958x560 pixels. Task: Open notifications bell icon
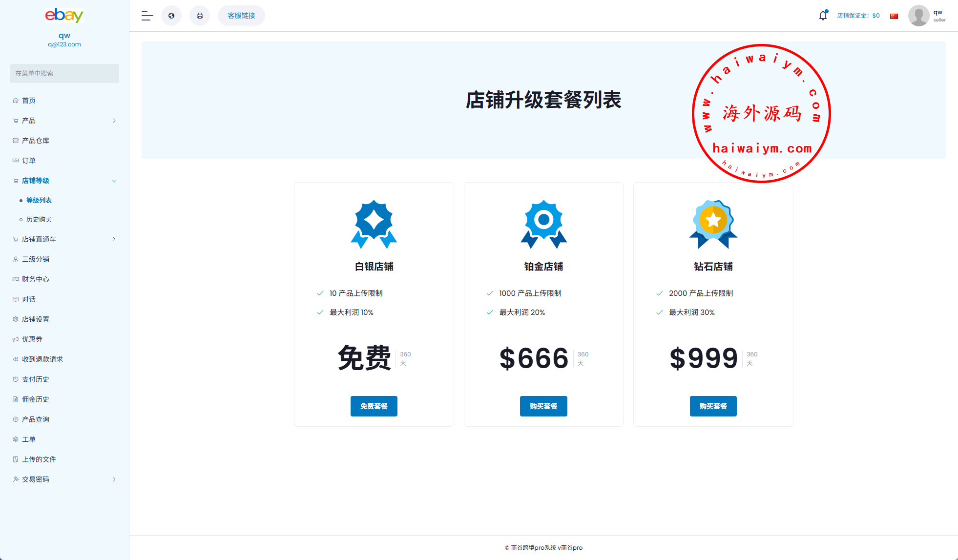[823, 16]
